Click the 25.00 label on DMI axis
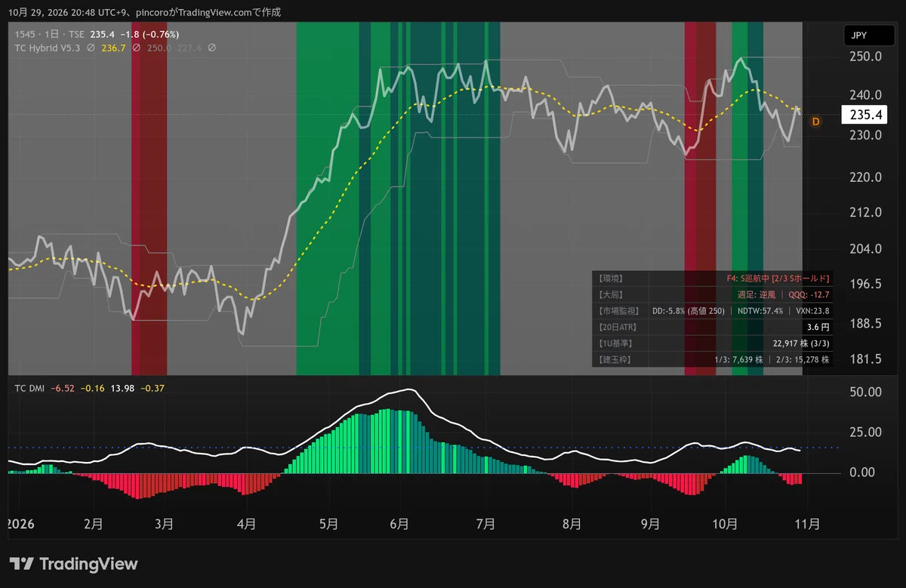 click(864, 433)
